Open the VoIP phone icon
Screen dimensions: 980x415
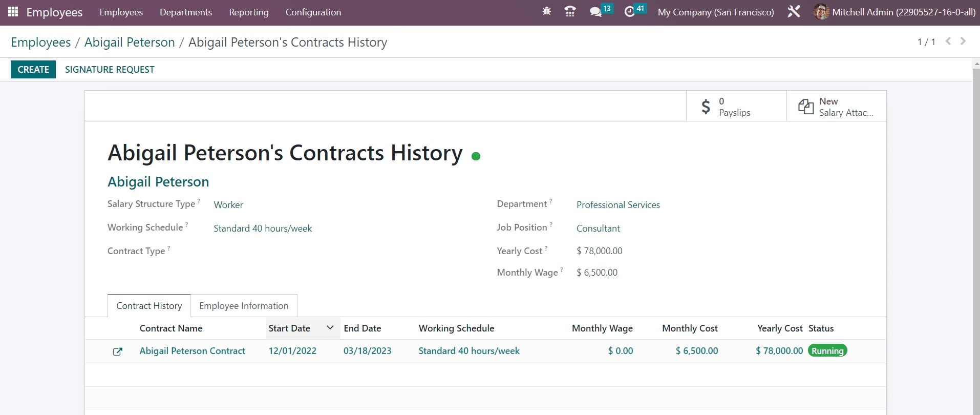coord(570,11)
